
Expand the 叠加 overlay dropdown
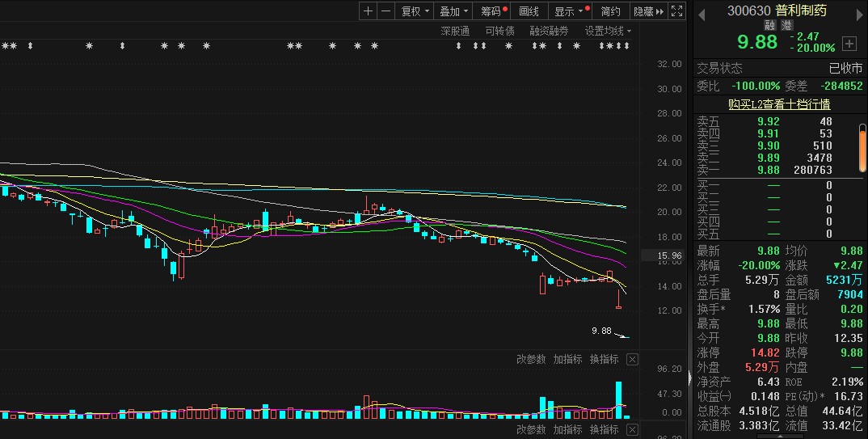(x=453, y=11)
